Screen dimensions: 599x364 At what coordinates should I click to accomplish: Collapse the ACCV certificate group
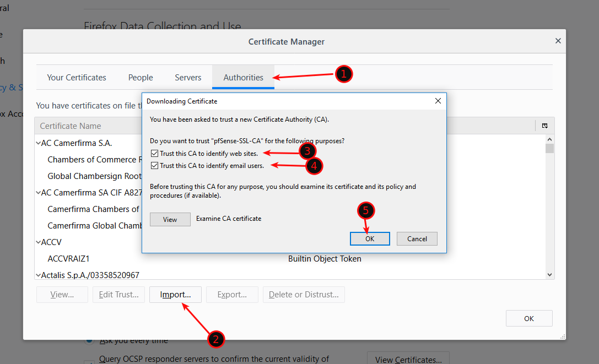click(x=38, y=242)
